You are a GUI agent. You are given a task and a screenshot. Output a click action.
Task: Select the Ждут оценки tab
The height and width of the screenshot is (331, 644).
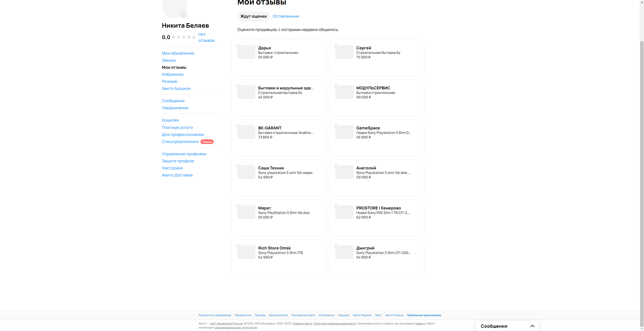tap(253, 16)
